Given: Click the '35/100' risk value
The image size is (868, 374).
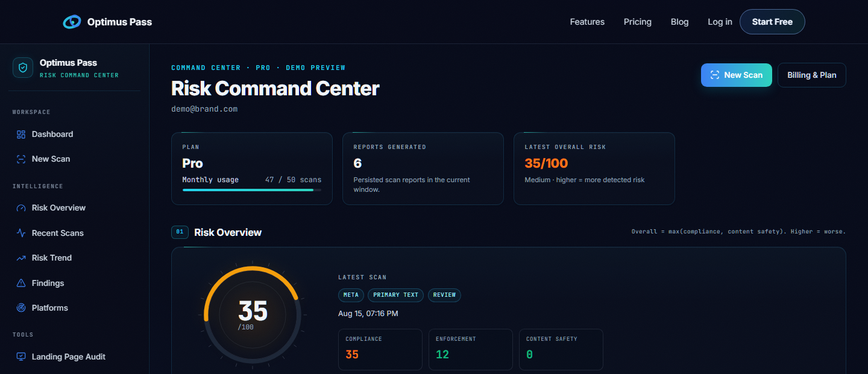Looking at the screenshot, I should [x=546, y=163].
